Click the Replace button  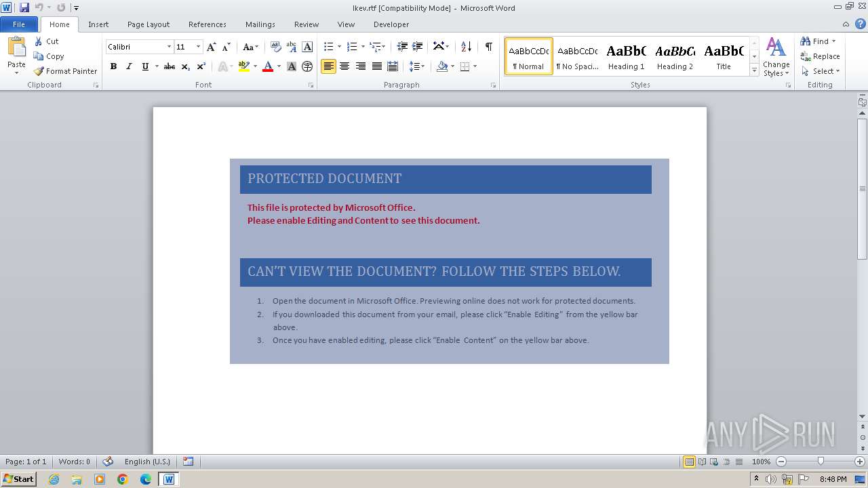[x=821, y=56]
